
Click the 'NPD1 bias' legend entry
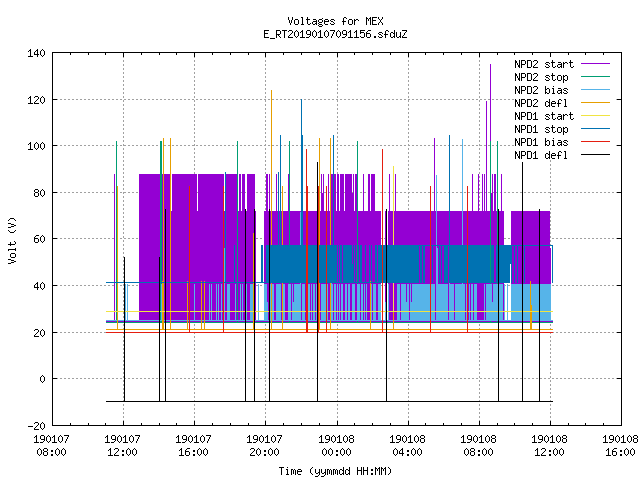tap(541, 142)
